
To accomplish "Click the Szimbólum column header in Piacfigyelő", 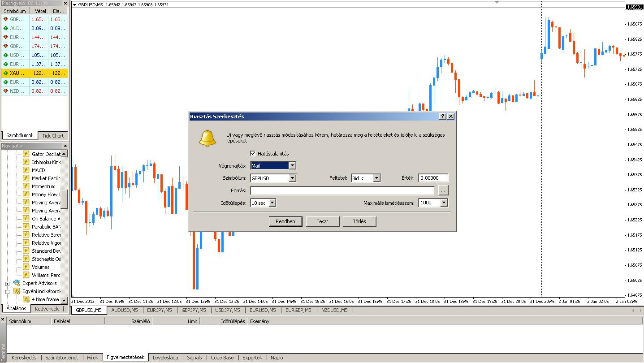I will pos(15,11).
